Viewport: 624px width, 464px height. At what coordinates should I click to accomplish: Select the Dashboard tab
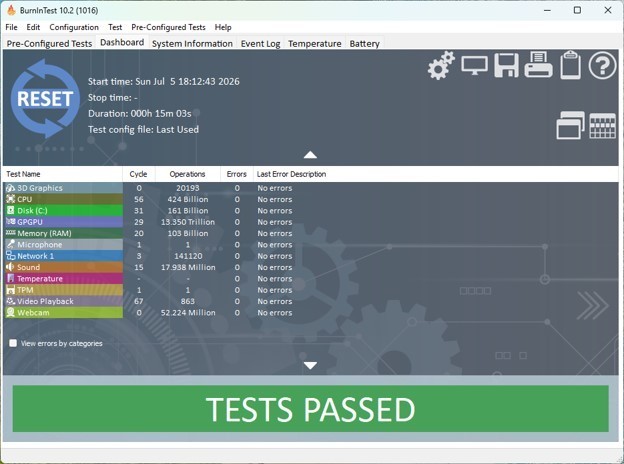pyautogui.click(x=122, y=42)
